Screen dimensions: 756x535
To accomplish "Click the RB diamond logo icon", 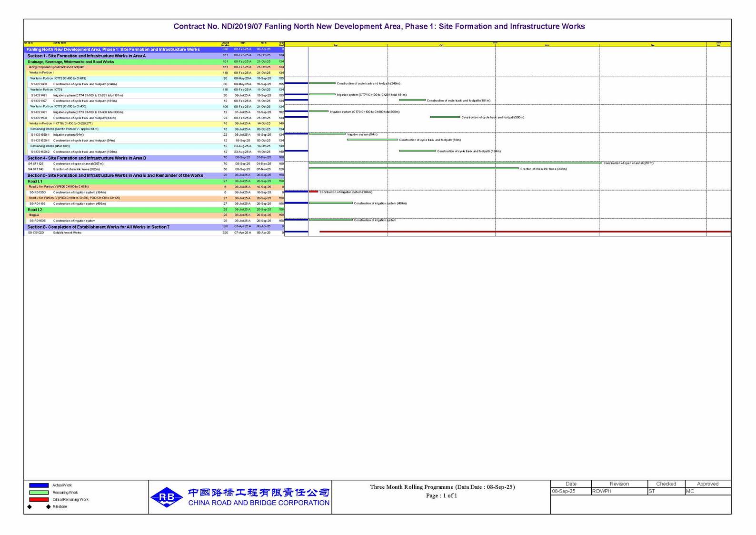I will pos(167,497).
